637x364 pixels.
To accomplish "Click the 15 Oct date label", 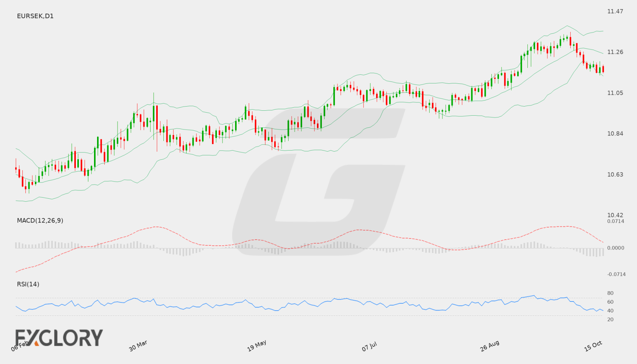I will [593, 346].
